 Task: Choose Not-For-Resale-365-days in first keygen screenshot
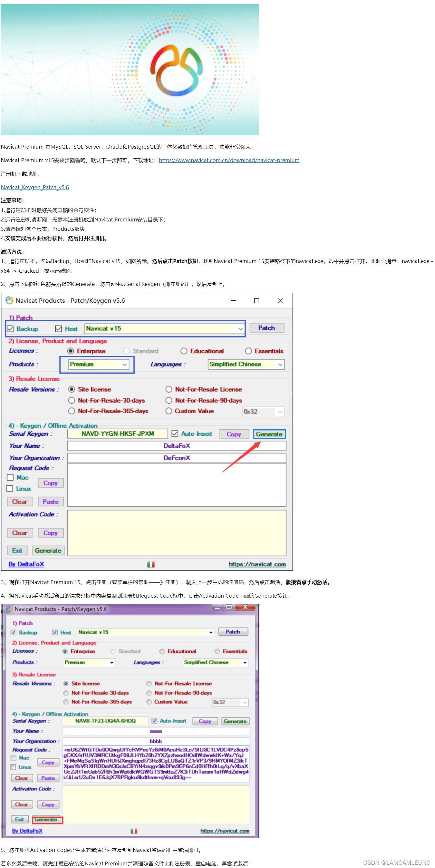pyautogui.click(x=72, y=411)
